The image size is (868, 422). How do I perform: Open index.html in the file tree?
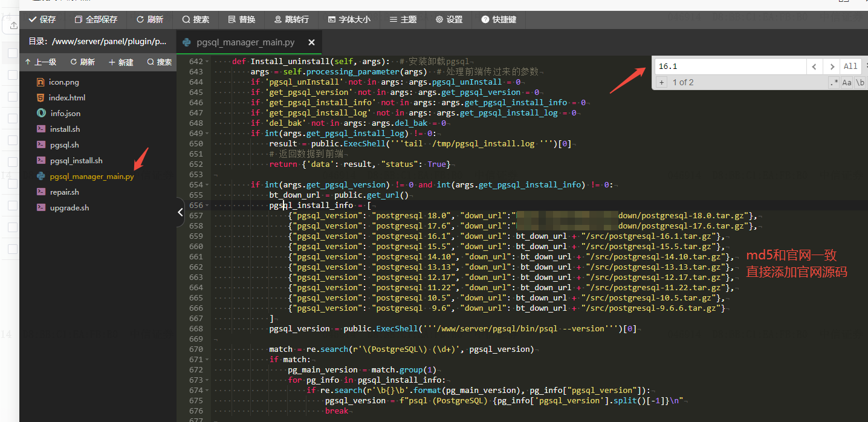coord(67,97)
